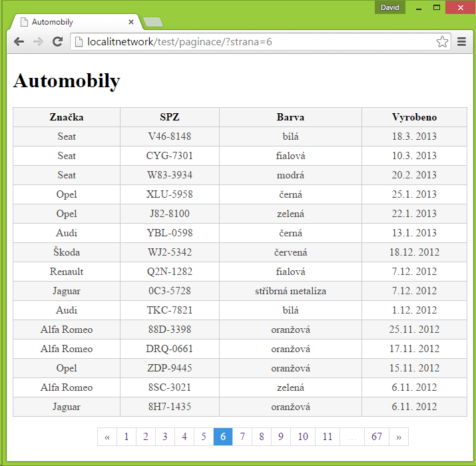This screenshot has width=476, height=466.
Task: Close the Automobily tab
Action: [x=131, y=22]
